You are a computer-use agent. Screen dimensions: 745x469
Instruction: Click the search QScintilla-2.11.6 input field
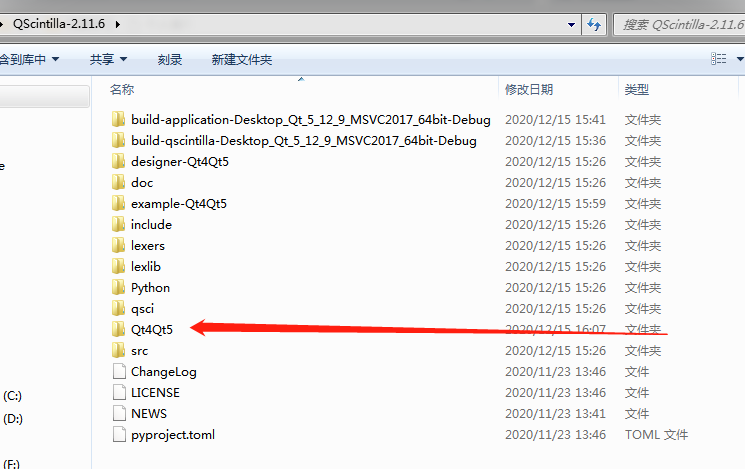coord(679,25)
